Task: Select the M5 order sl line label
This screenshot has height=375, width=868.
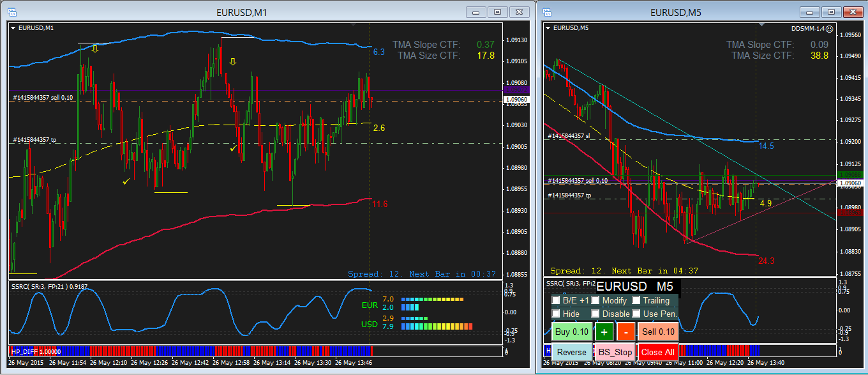Action: (569, 135)
